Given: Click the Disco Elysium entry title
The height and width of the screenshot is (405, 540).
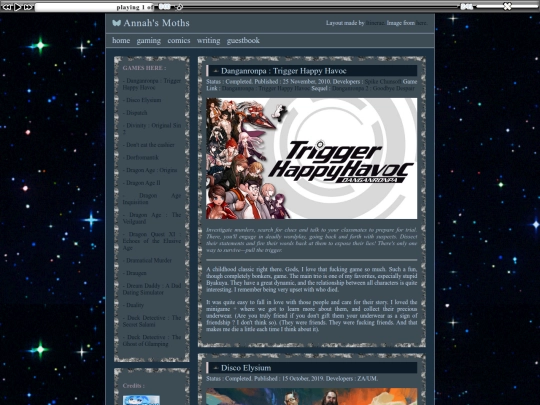Looking at the screenshot, I should (246, 368).
